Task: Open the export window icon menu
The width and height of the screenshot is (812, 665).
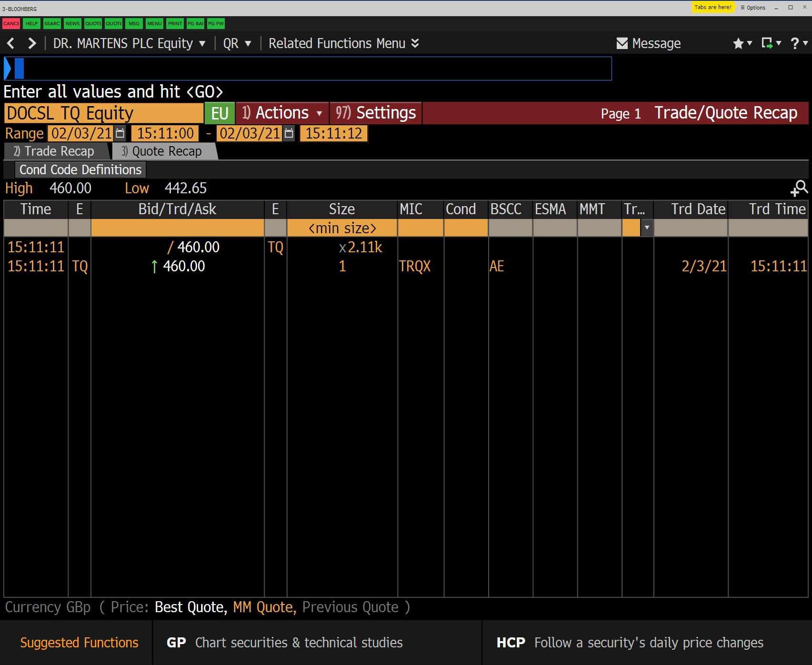Action: [771, 43]
